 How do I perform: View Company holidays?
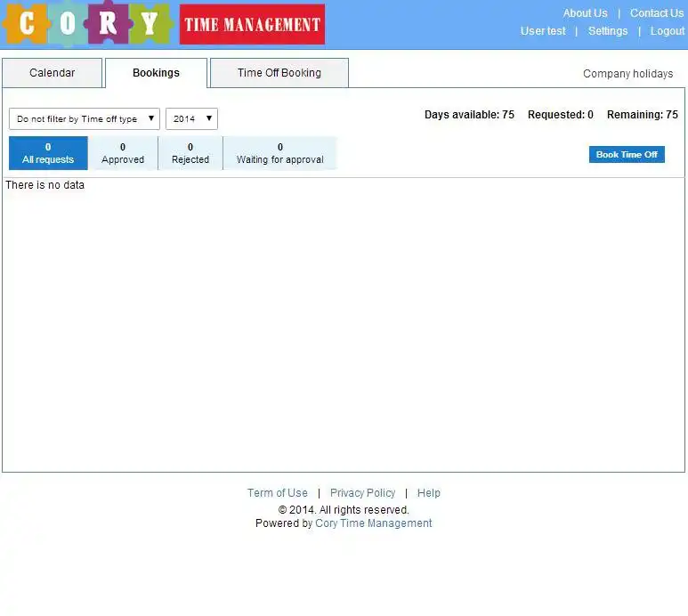(x=627, y=74)
